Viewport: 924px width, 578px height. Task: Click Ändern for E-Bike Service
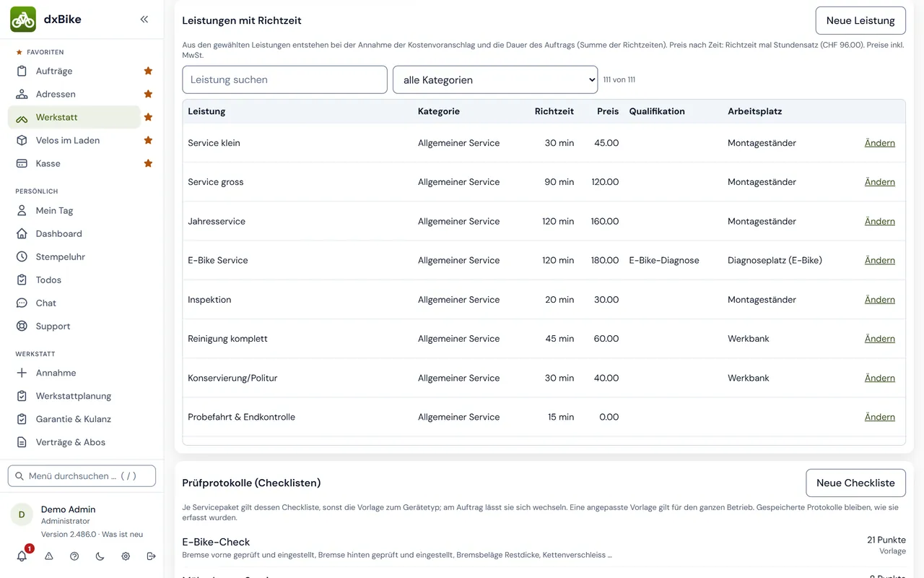[x=879, y=260]
